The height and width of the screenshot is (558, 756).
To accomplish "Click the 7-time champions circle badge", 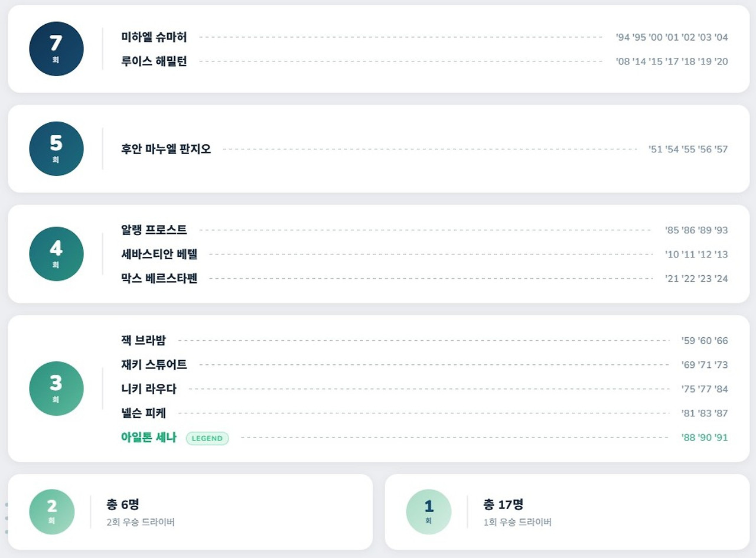I will (x=56, y=49).
